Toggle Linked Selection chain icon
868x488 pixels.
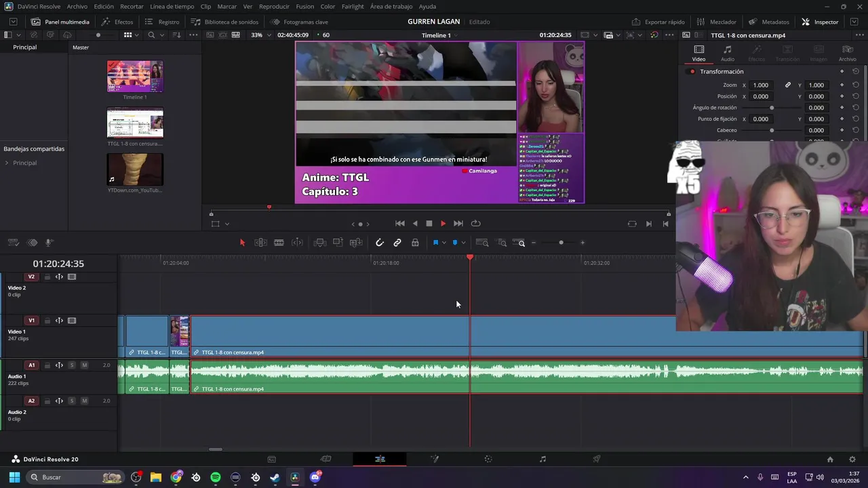click(397, 243)
